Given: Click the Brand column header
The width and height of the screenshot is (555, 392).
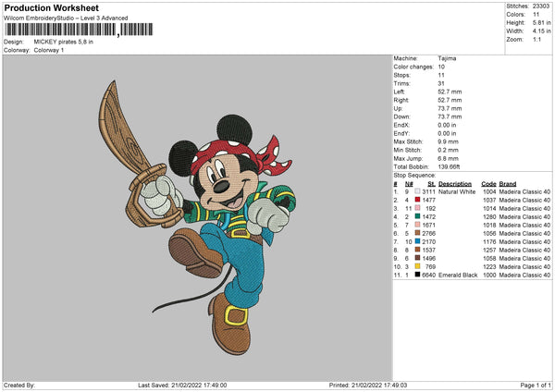Looking at the screenshot, I should 508,184.
